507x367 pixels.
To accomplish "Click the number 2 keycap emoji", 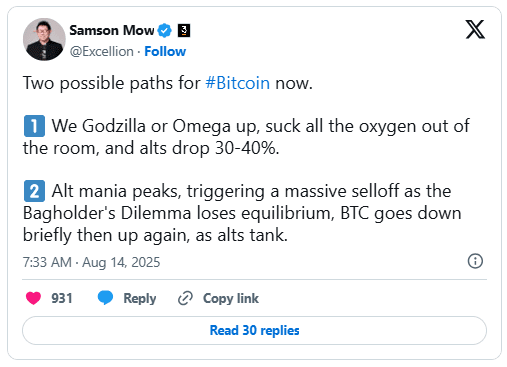I will [x=34, y=191].
